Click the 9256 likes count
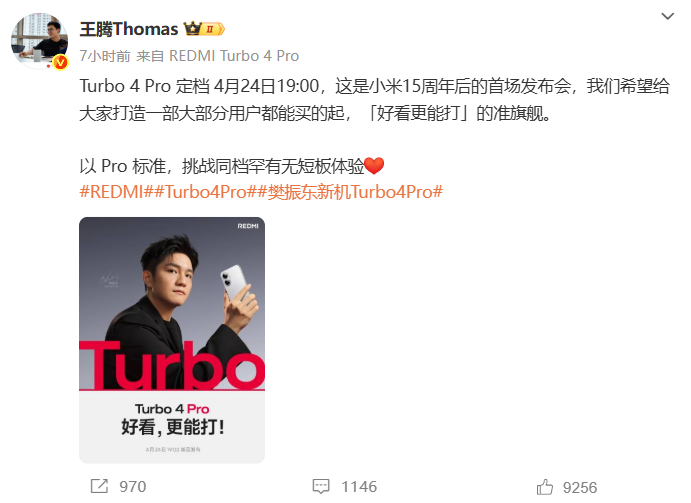The image size is (691, 503). (x=580, y=488)
